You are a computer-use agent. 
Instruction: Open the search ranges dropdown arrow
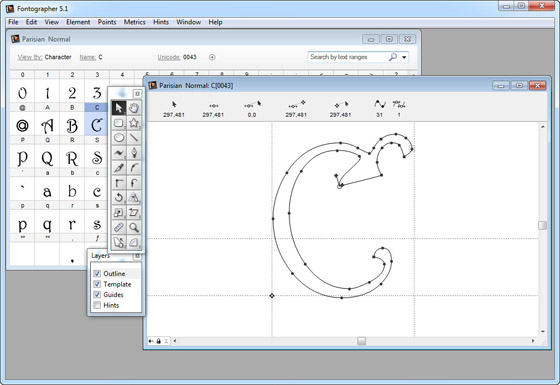point(404,57)
